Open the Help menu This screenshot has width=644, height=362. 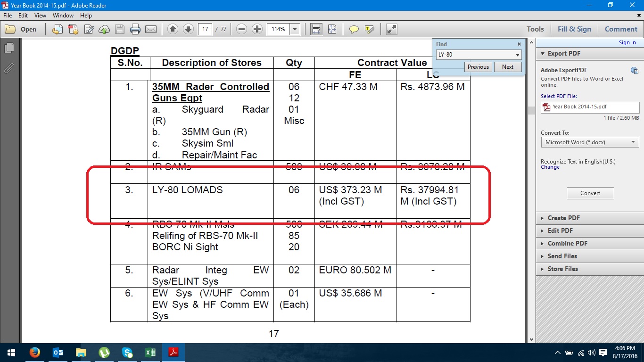(x=86, y=16)
